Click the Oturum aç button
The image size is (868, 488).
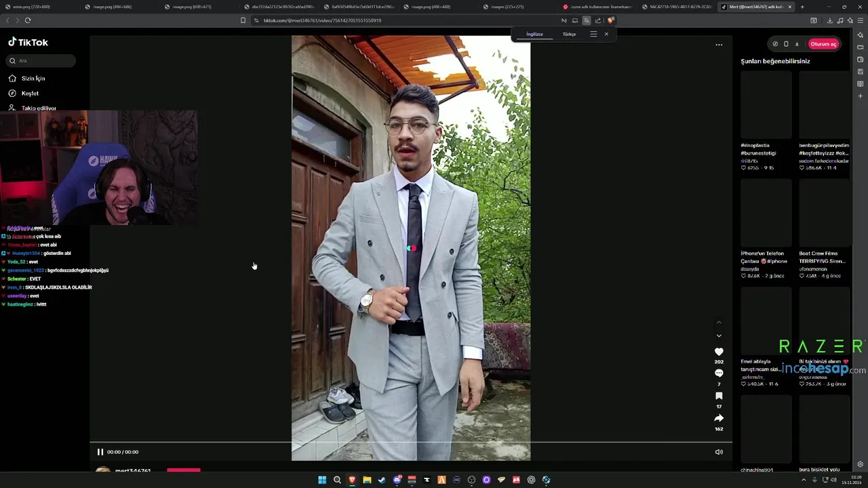tap(823, 44)
